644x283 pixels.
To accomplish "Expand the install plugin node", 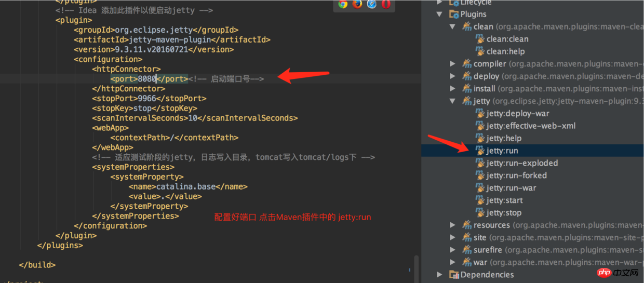I will click(x=453, y=89).
